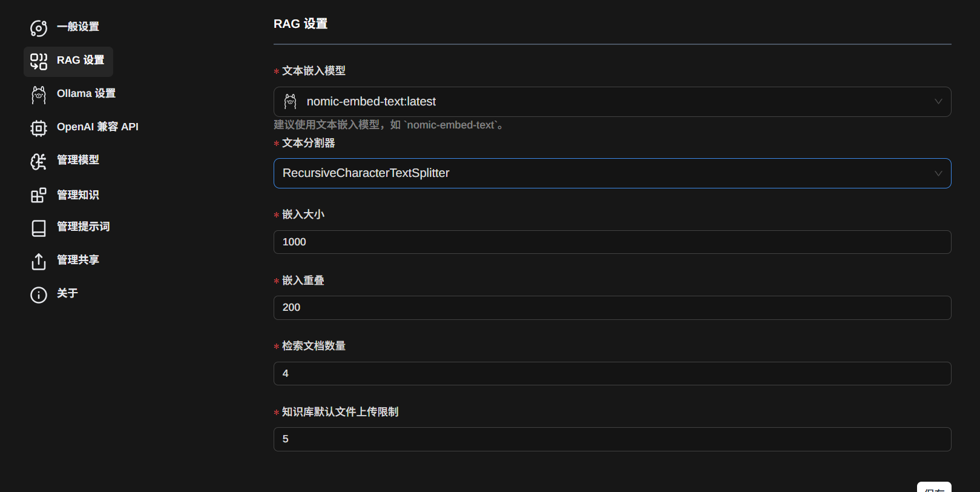Viewport: 980px width, 492px height.
Task: Open 管理共享 menu label
Action: 78,260
